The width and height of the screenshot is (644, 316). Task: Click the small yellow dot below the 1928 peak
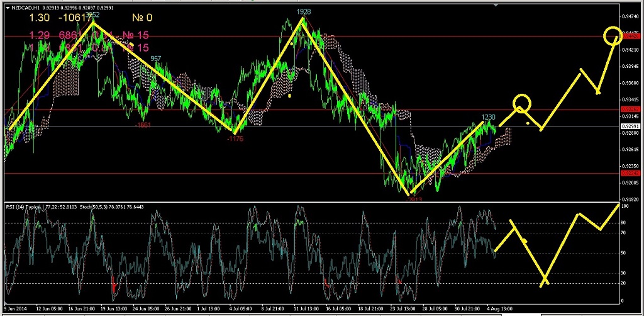pos(289,96)
